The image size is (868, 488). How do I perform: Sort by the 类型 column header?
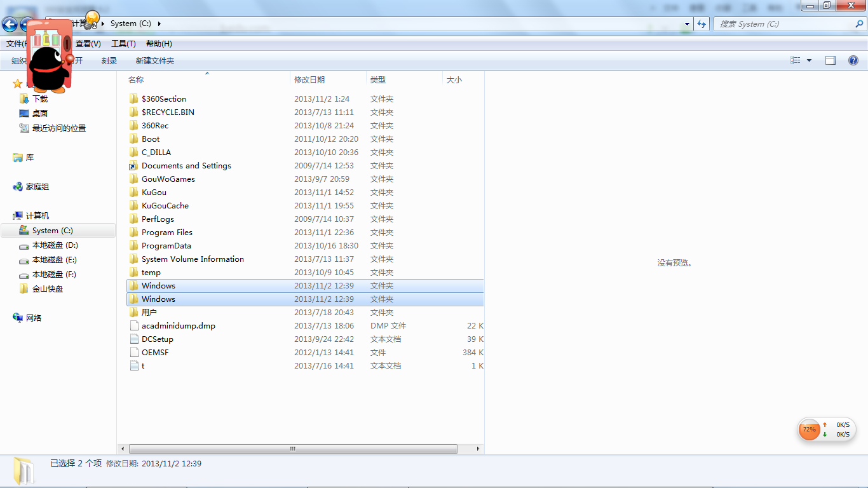(404, 79)
